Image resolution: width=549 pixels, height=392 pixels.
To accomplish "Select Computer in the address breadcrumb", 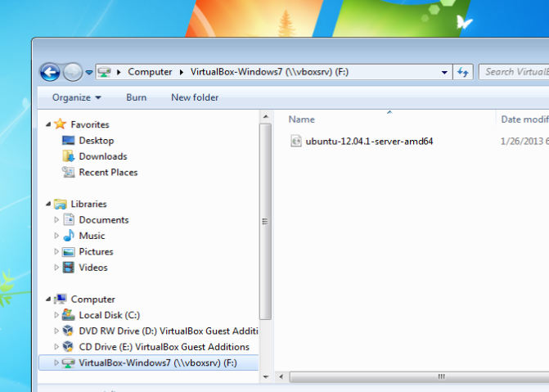I will (x=150, y=72).
